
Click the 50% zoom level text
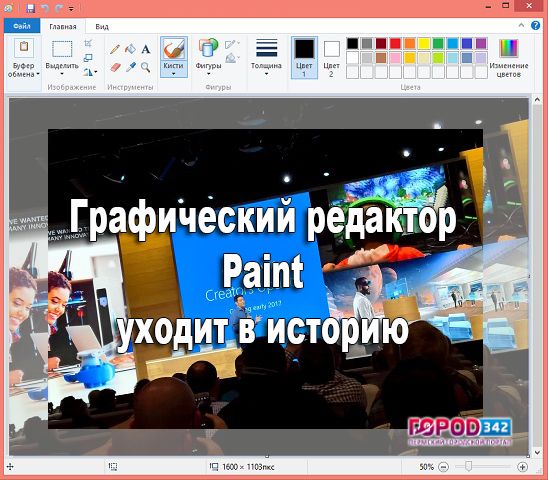pos(426,467)
